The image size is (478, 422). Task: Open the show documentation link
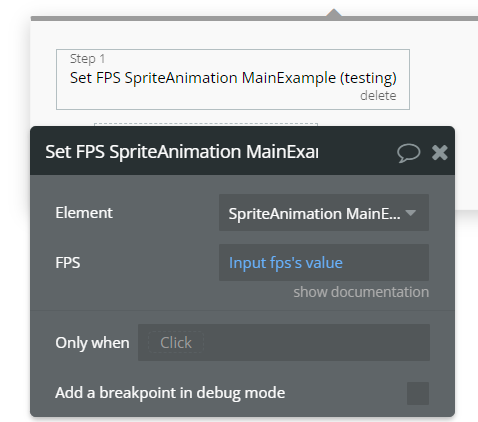point(361,292)
